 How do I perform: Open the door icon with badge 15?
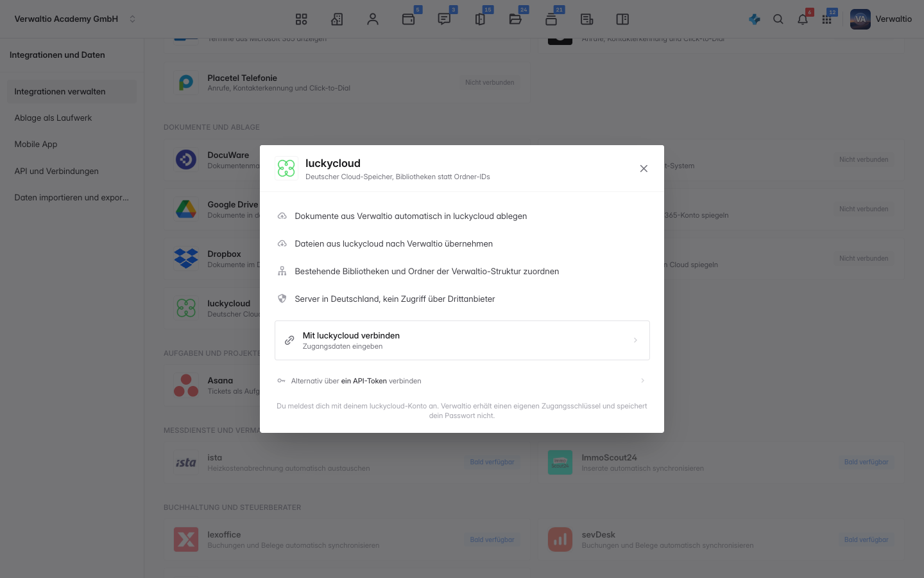(x=480, y=19)
